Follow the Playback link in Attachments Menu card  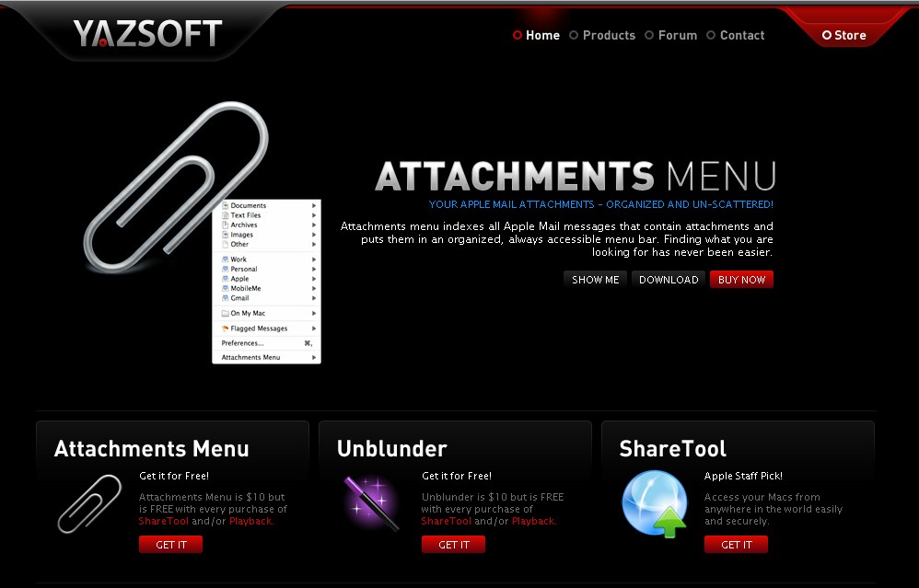tap(250, 521)
